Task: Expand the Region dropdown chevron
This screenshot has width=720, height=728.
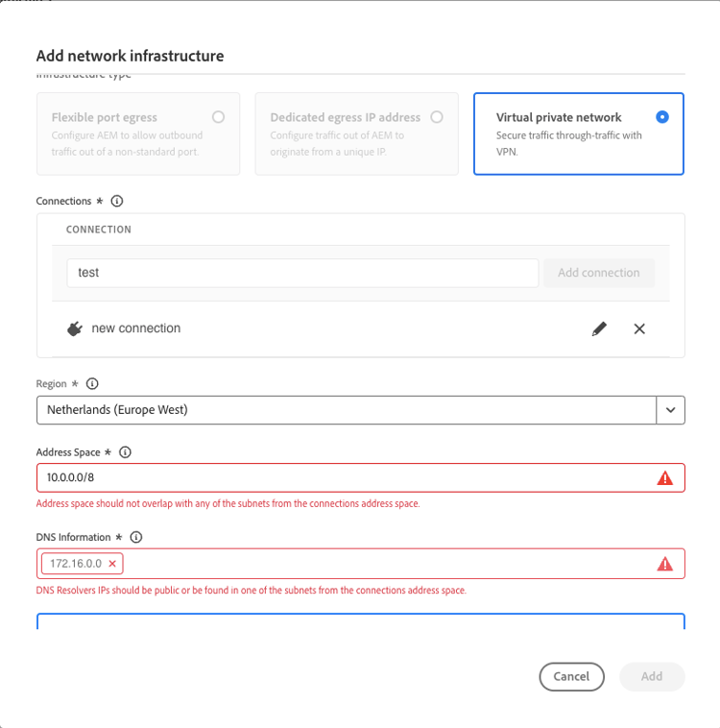Action: pos(670,410)
